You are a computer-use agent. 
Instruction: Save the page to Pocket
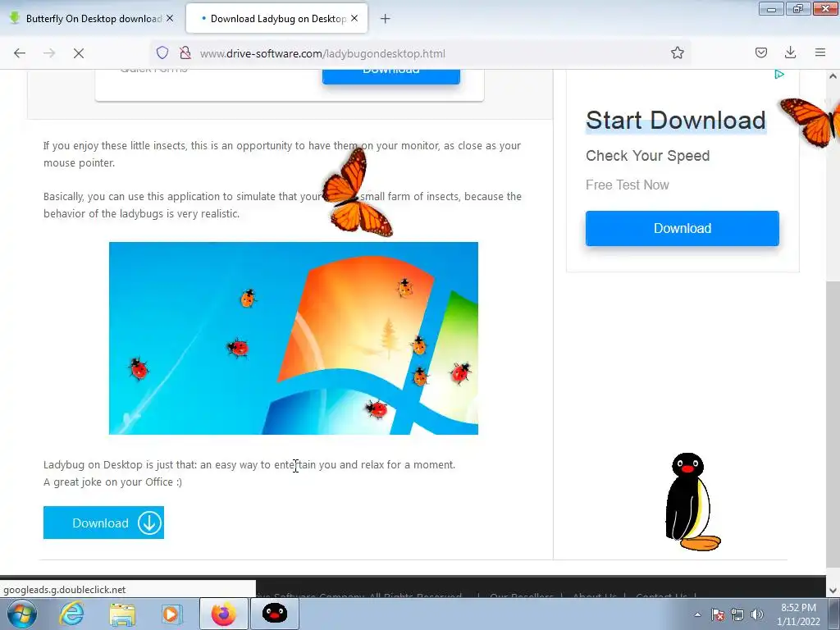(x=760, y=53)
